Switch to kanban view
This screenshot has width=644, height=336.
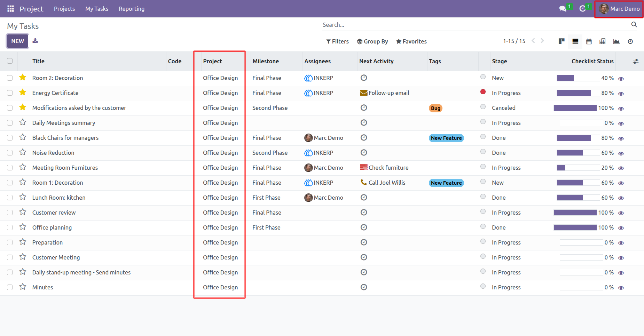[x=561, y=41]
